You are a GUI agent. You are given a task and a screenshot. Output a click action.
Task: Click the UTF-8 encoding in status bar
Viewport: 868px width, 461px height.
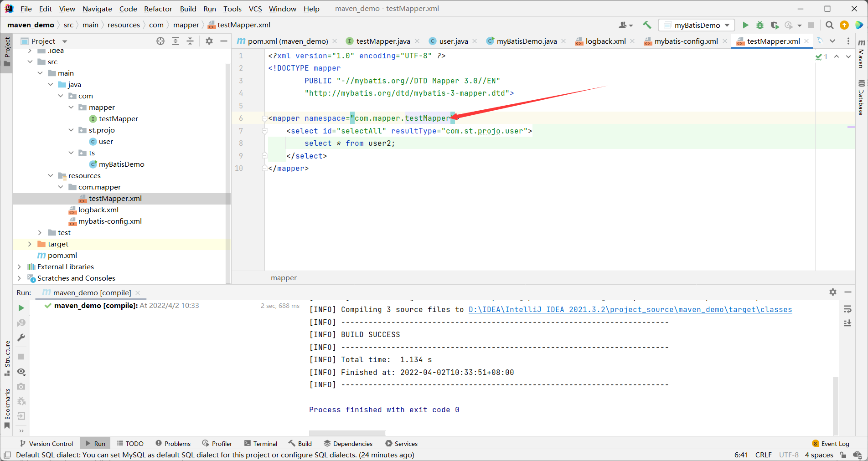(789, 455)
